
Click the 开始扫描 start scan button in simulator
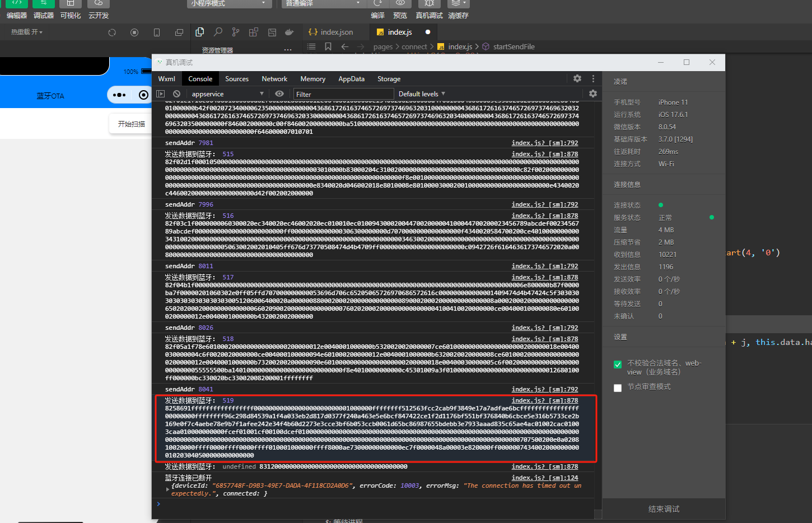click(x=132, y=124)
